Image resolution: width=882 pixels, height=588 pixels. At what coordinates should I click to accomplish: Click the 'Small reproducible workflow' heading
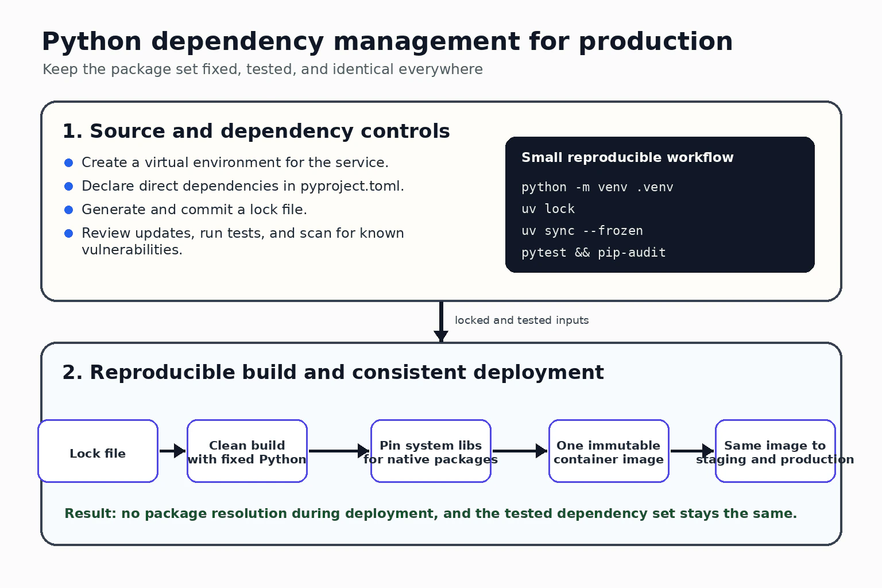coord(627,157)
